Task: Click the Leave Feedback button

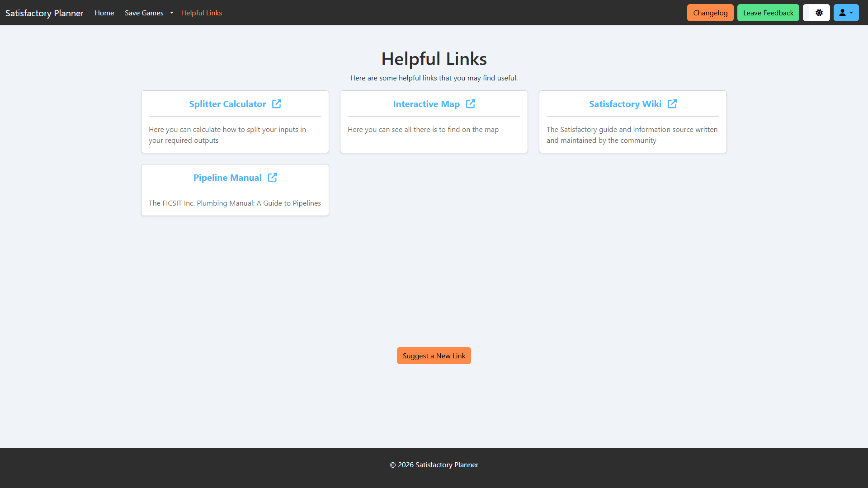Action: point(768,12)
